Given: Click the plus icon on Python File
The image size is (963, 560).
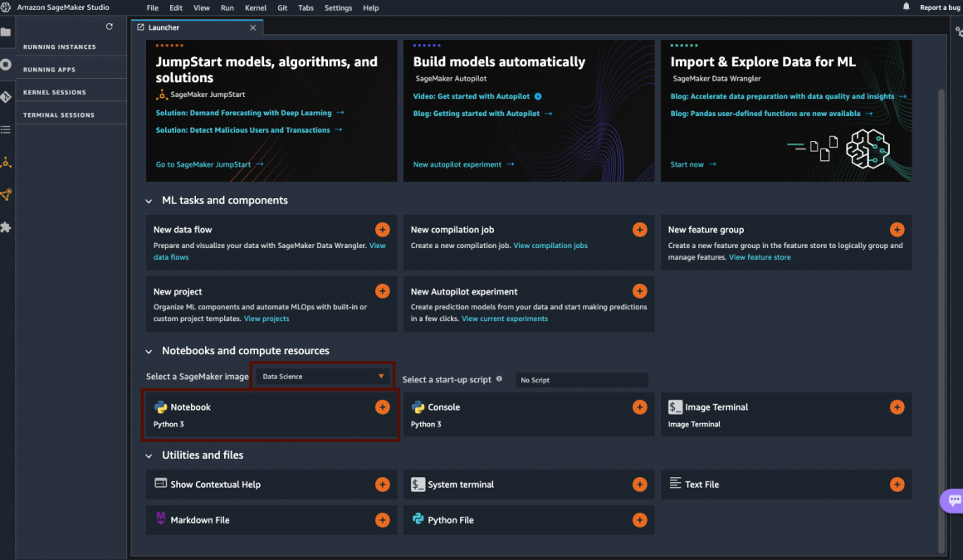Looking at the screenshot, I should (639, 520).
